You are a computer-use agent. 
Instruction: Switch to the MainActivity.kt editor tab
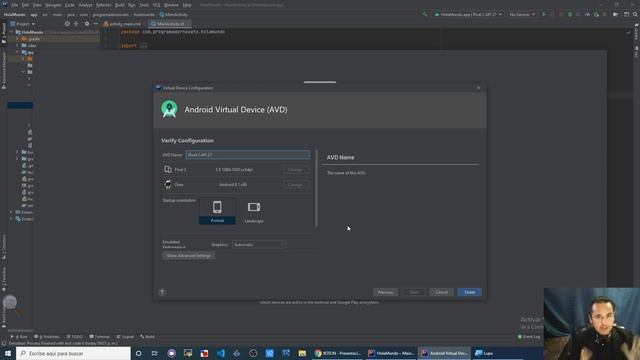[x=170, y=24]
